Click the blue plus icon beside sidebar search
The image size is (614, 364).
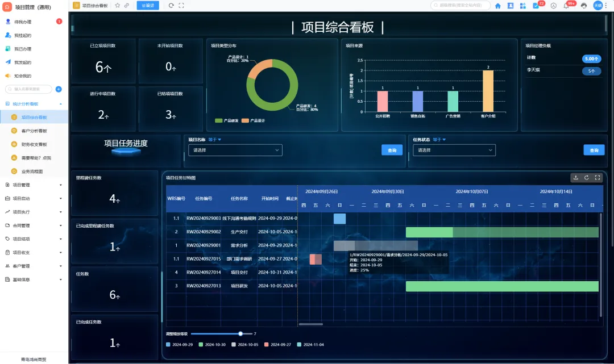point(59,89)
